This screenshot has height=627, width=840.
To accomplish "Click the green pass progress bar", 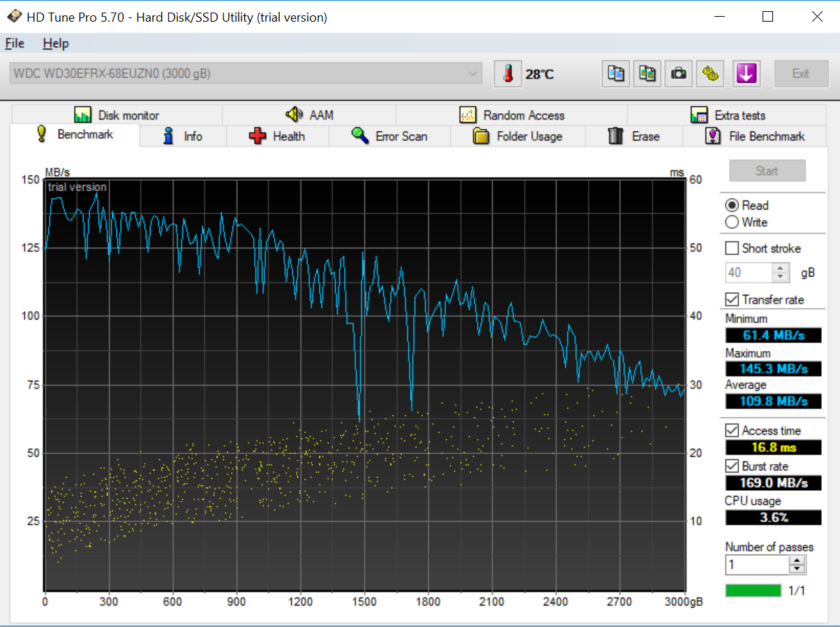I will coord(753,591).
